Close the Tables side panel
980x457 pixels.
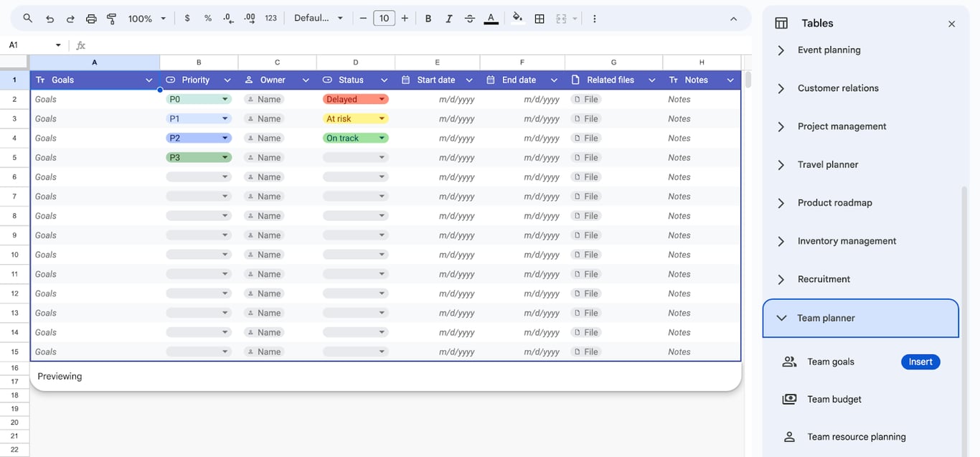pyautogui.click(x=951, y=24)
